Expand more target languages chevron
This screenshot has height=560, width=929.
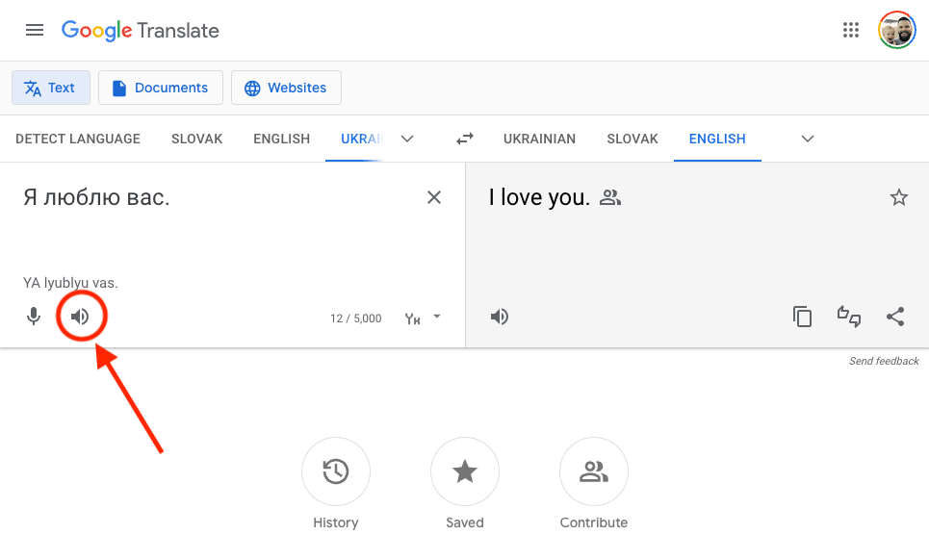(807, 139)
